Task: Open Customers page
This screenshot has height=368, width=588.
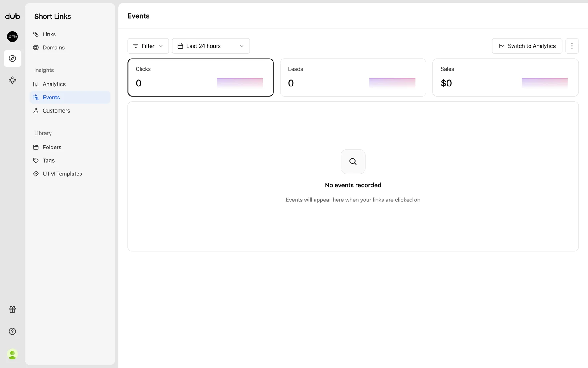Action: point(56,111)
